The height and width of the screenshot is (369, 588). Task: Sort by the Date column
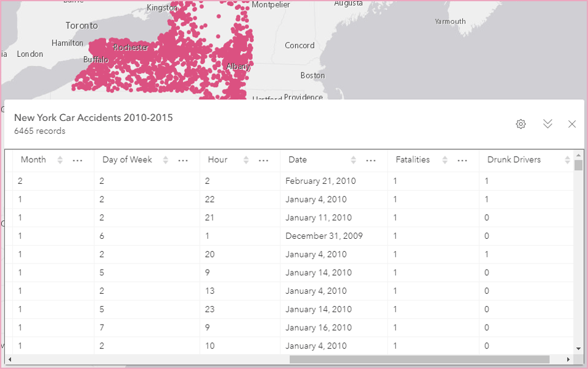[353, 160]
